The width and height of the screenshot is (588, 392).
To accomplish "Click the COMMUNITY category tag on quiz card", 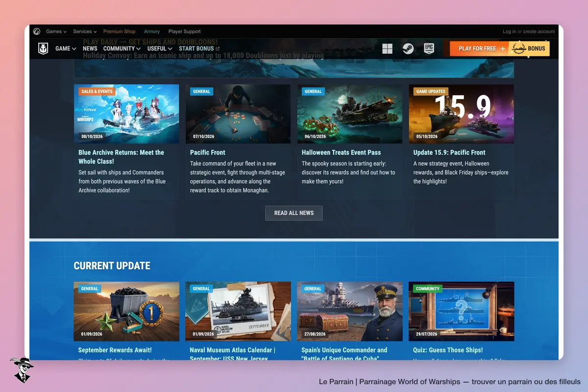I will [x=428, y=289].
